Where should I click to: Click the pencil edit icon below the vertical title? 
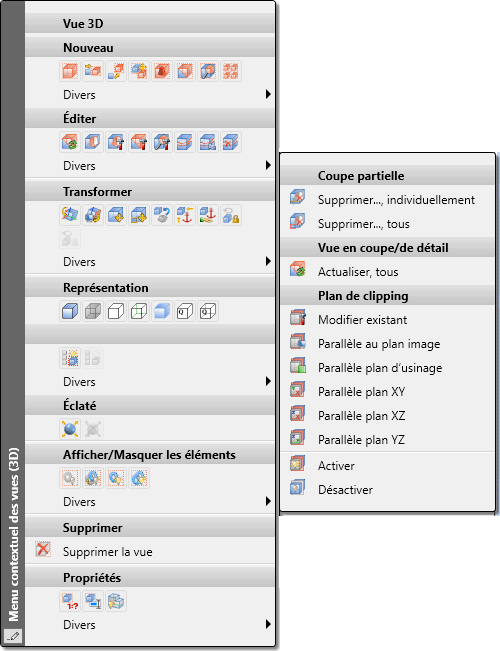pos(12,636)
